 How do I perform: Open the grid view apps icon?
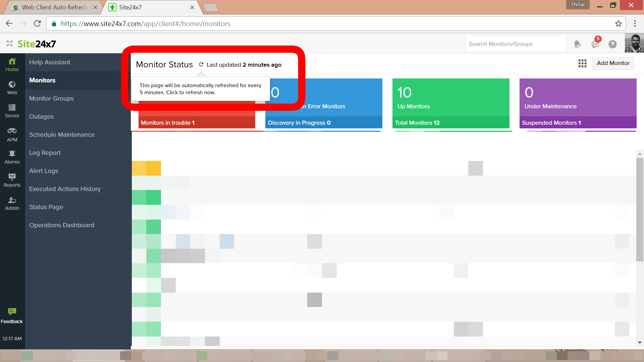[582, 63]
